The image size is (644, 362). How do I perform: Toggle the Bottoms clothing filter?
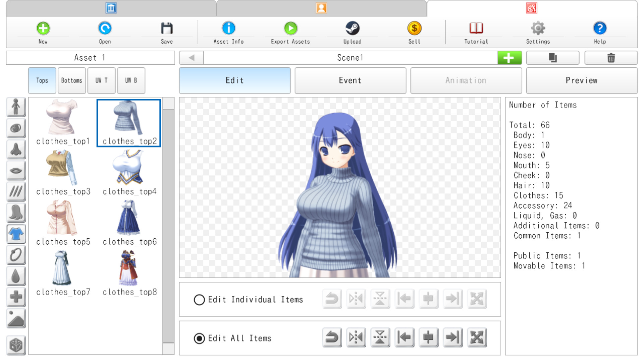point(71,80)
